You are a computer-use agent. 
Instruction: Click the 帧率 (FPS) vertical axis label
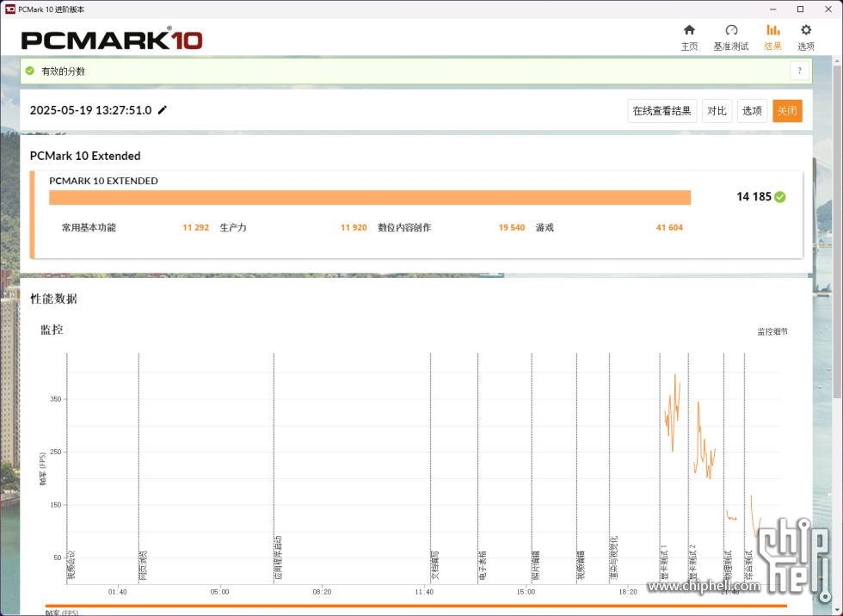click(43, 469)
